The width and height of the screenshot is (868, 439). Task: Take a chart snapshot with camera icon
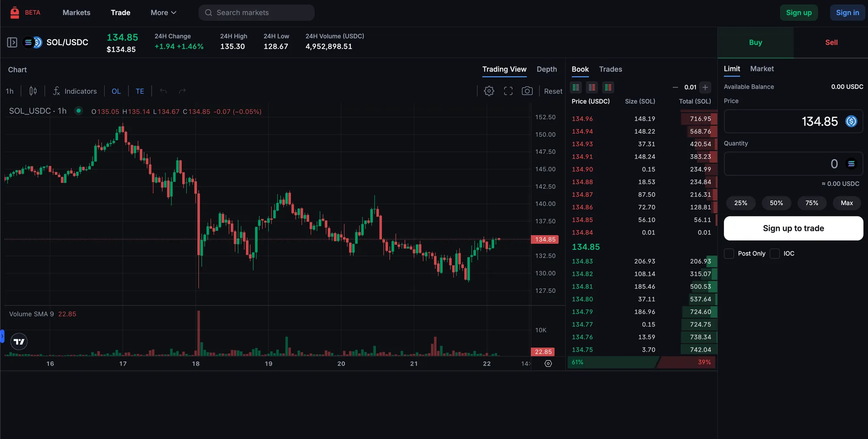[x=527, y=91]
